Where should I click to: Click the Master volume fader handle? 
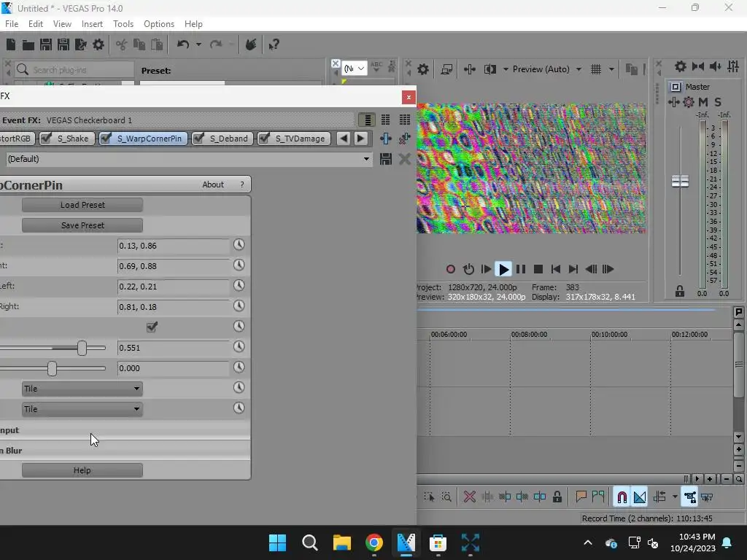pos(680,182)
